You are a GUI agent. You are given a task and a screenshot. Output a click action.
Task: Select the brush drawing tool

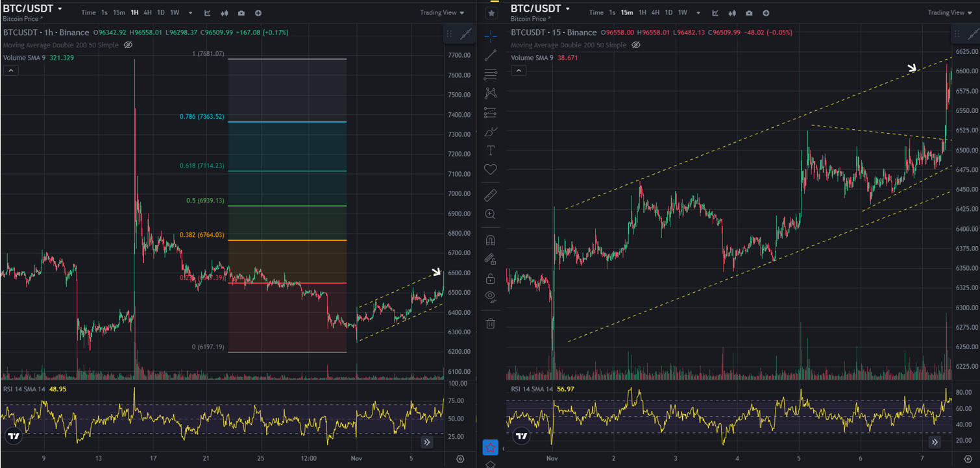coord(491,132)
